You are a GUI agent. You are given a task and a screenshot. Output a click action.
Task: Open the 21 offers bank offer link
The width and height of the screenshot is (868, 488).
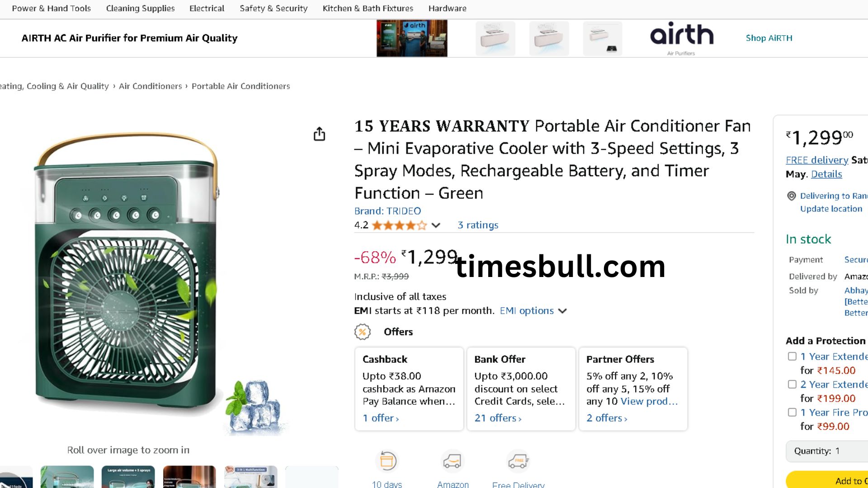click(498, 418)
